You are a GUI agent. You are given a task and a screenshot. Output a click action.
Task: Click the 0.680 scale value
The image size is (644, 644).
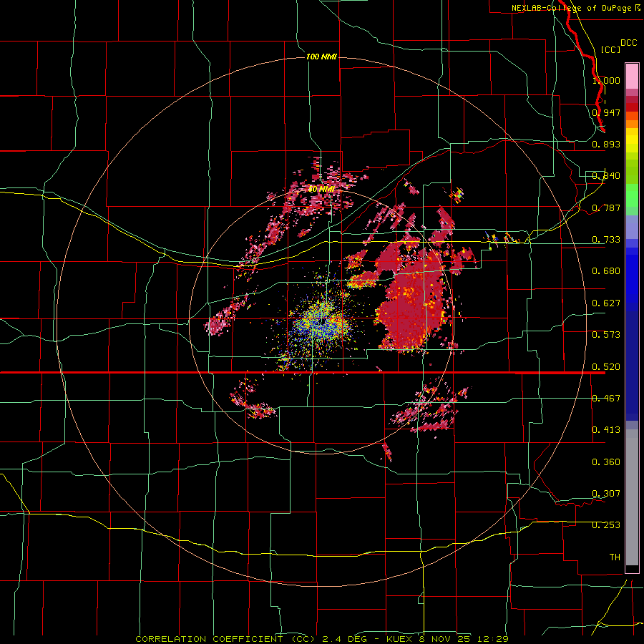pos(606,271)
